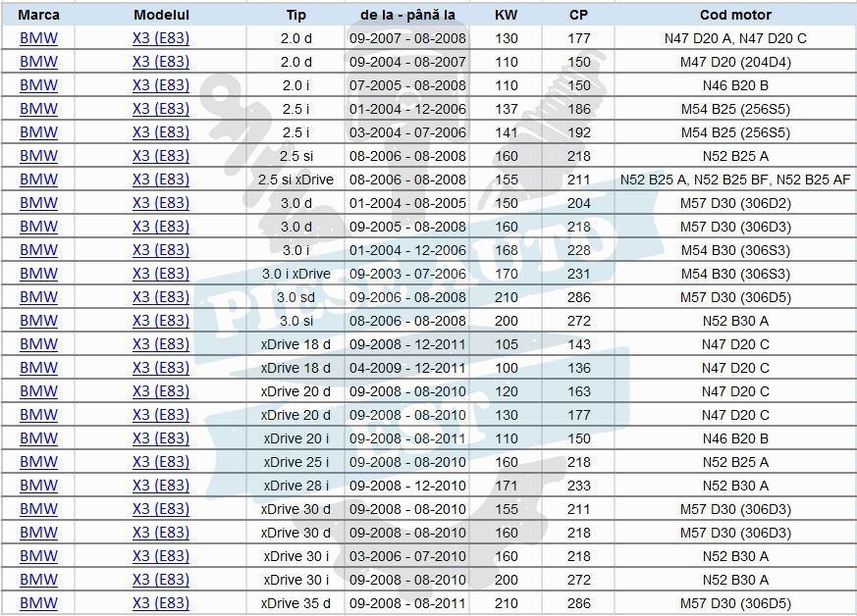Click the Marca column header
Viewport: 857px width, 616px height.
(38, 15)
